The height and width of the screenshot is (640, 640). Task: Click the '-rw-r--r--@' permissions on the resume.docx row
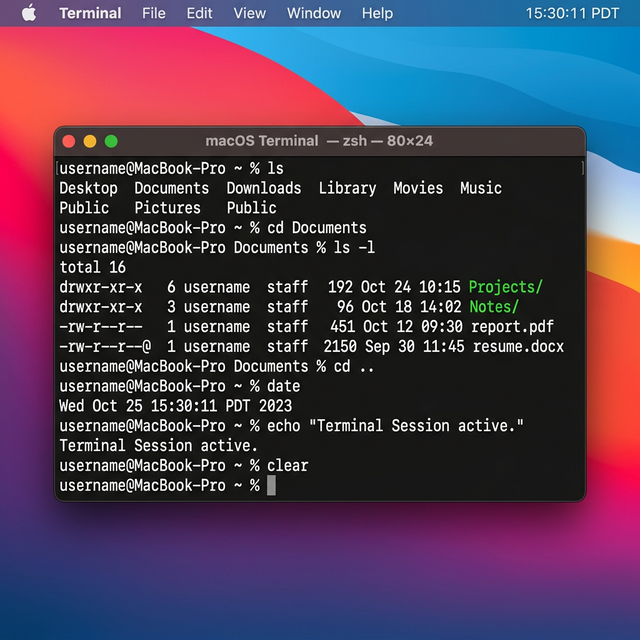pyautogui.click(x=105, y=347)
